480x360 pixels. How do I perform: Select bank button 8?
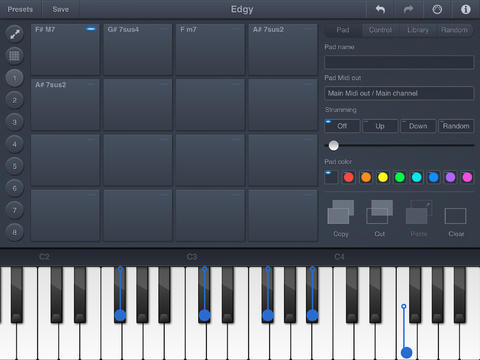(14, 232)
